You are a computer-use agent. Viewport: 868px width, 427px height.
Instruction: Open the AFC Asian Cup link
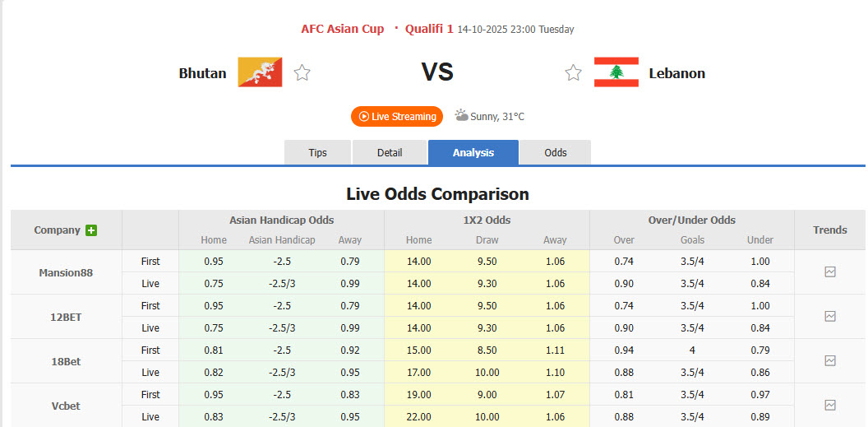pyautogui.click(x=342, y=29)
